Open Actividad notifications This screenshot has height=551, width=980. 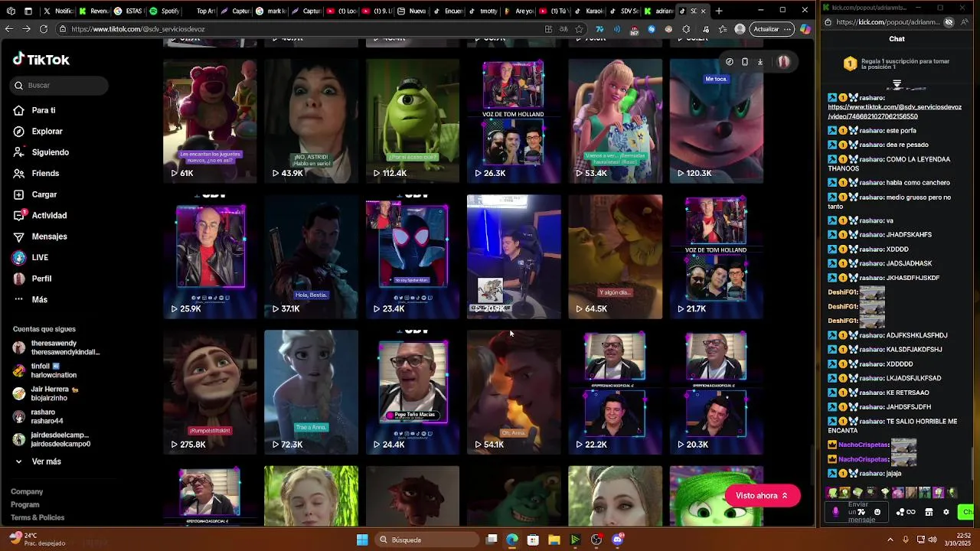(x=49, y=216)
